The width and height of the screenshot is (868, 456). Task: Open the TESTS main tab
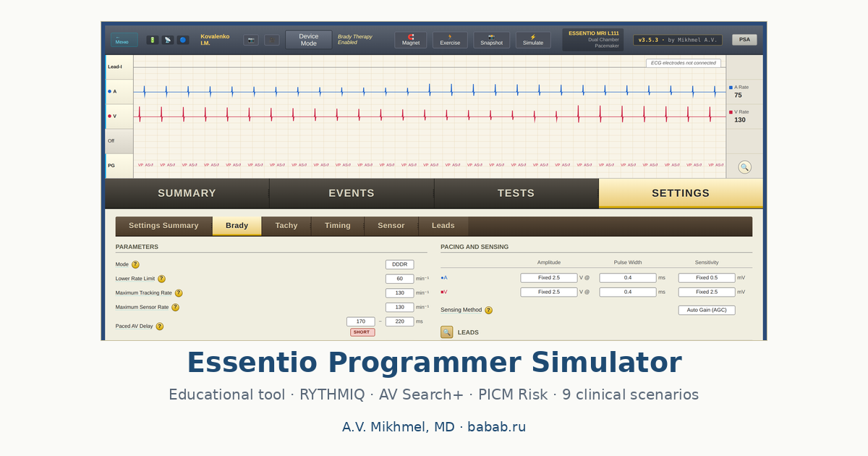point(516,193)
